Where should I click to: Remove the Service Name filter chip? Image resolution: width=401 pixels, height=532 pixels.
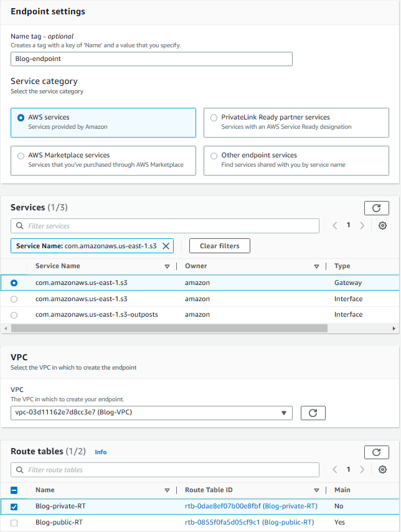pyautogui.click(x=166, y=246)
